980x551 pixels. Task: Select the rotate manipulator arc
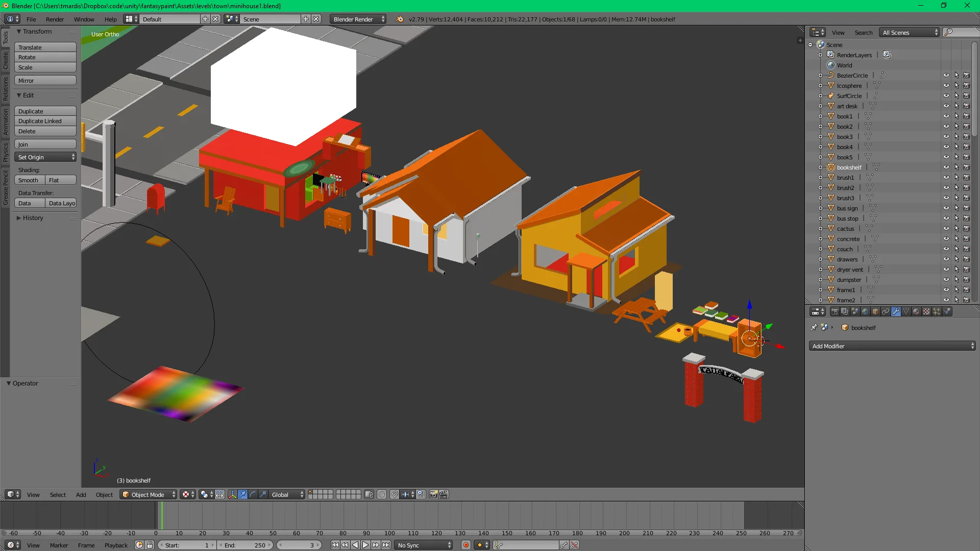(x=253, y=494)
